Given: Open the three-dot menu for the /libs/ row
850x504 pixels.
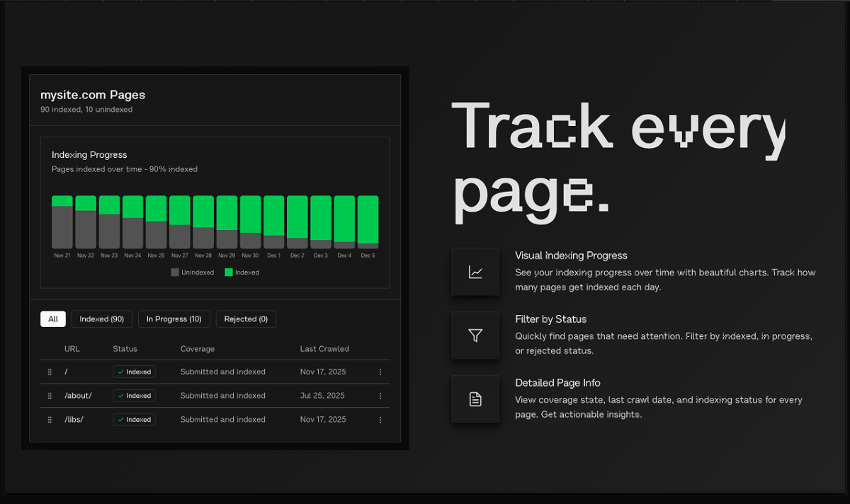Looking at the screenshot, I should pyautogui.click(x=380, y=420).
